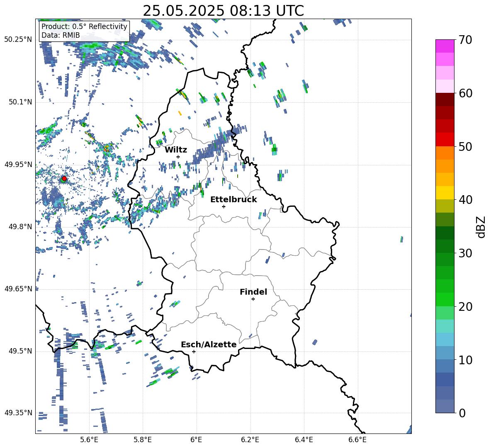491x448 pixels.
Task: Click the 70 colorbar tick label
Action: coord(466,40)
